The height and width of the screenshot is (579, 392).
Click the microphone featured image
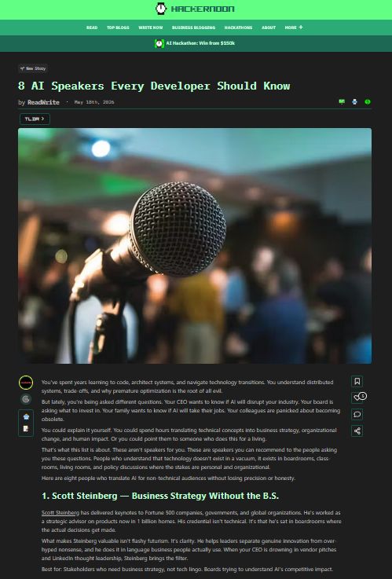195,246
